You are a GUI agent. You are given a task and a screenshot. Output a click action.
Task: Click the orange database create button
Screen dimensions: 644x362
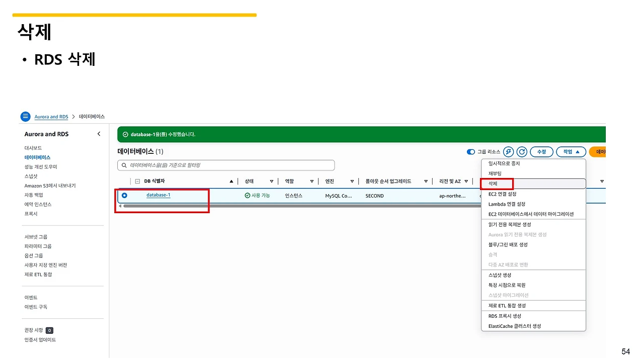tap(597, 152)
